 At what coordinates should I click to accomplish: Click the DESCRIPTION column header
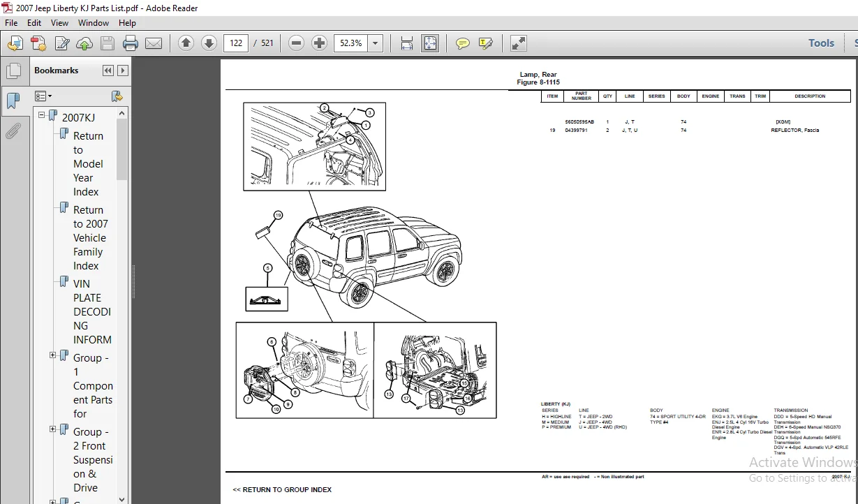[810, 96]
